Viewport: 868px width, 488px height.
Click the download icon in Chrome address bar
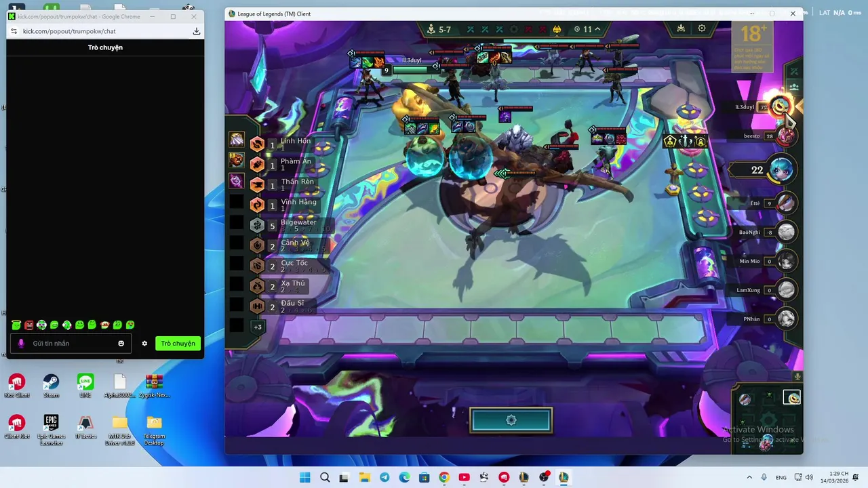coord(197,31)
